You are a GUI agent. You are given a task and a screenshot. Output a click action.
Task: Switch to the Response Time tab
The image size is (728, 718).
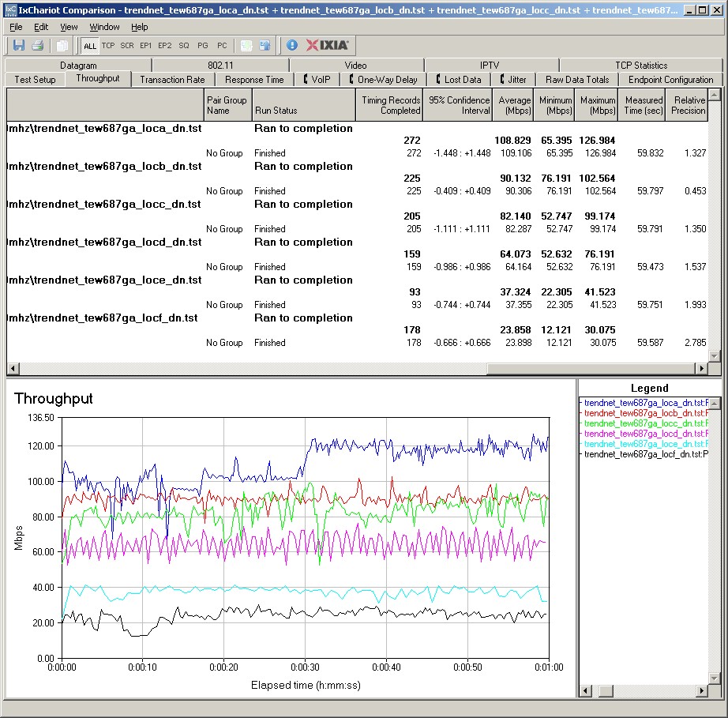254,80
